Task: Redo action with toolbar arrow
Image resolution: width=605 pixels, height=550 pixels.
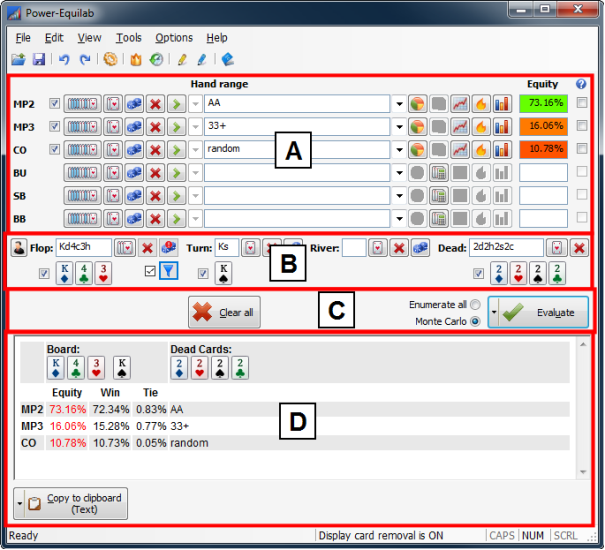Action: tap(84, 59)
